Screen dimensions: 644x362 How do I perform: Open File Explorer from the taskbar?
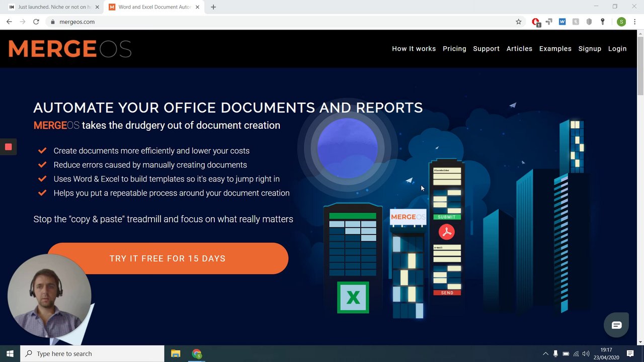[x=176, y=353]
